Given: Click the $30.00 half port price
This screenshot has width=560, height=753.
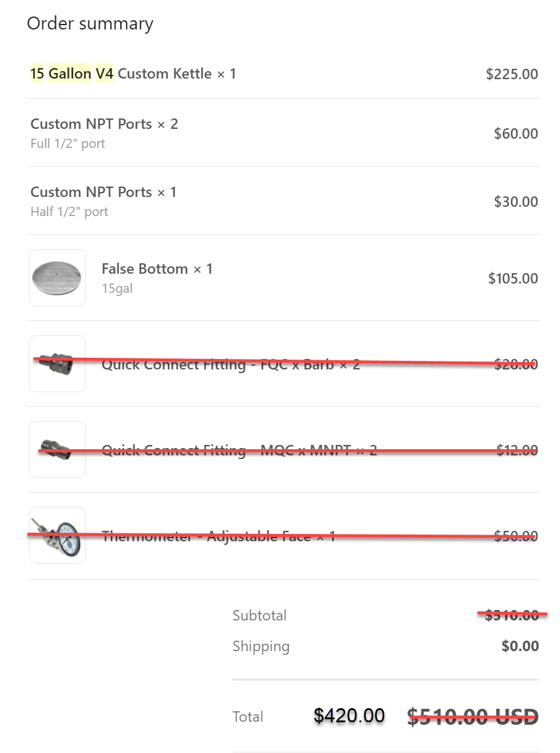Looking at the screenshot, I should (516, 202).
